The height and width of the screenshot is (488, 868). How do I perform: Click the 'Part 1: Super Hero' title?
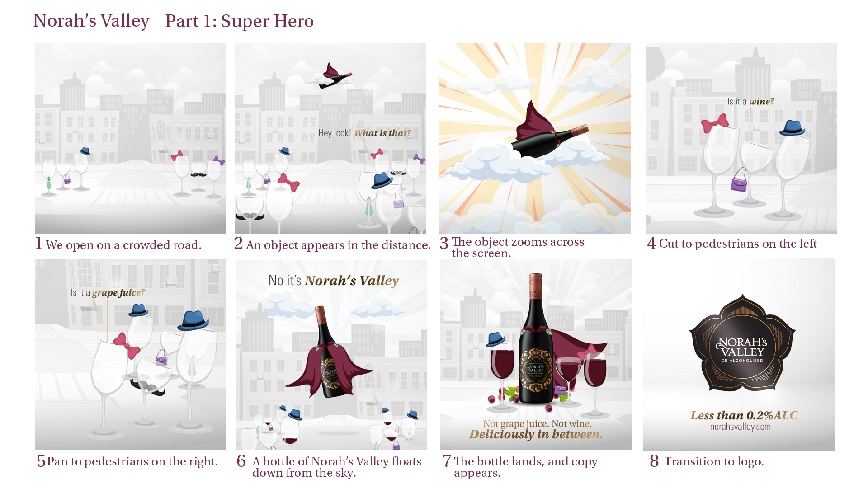[239, 21]
